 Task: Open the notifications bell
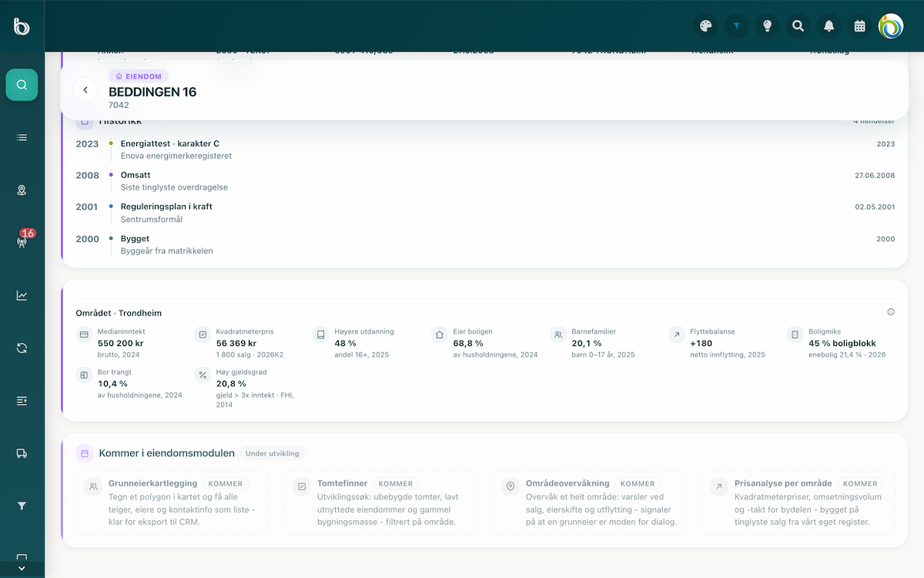(829, 25)
